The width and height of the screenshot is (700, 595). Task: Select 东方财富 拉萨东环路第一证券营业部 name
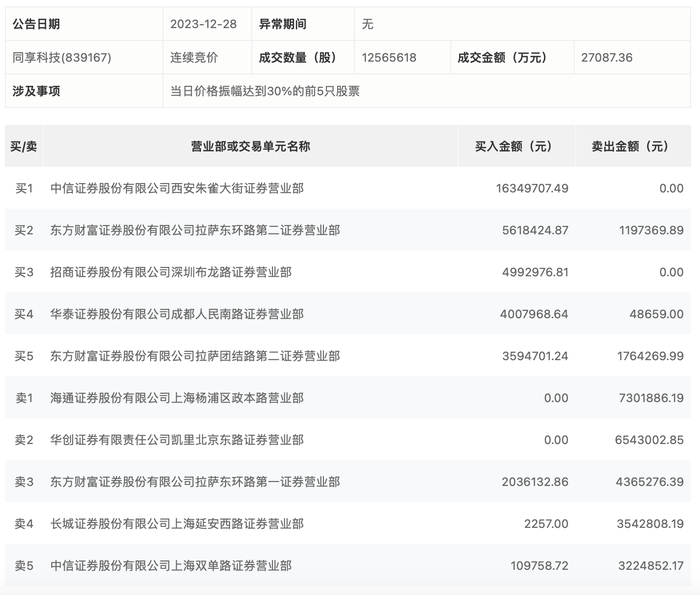(195, 482)
